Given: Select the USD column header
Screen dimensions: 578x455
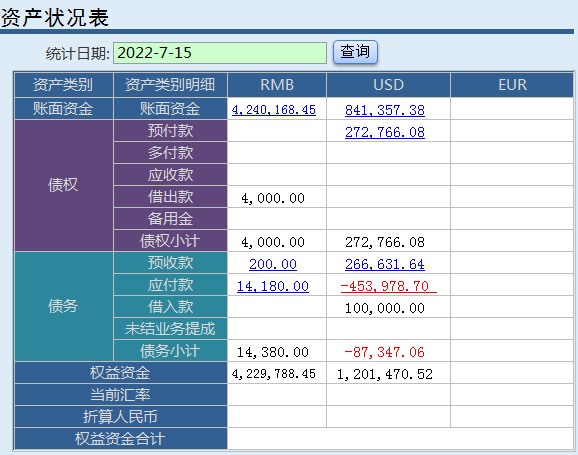Looking at the screenshot, I should 388,85.
